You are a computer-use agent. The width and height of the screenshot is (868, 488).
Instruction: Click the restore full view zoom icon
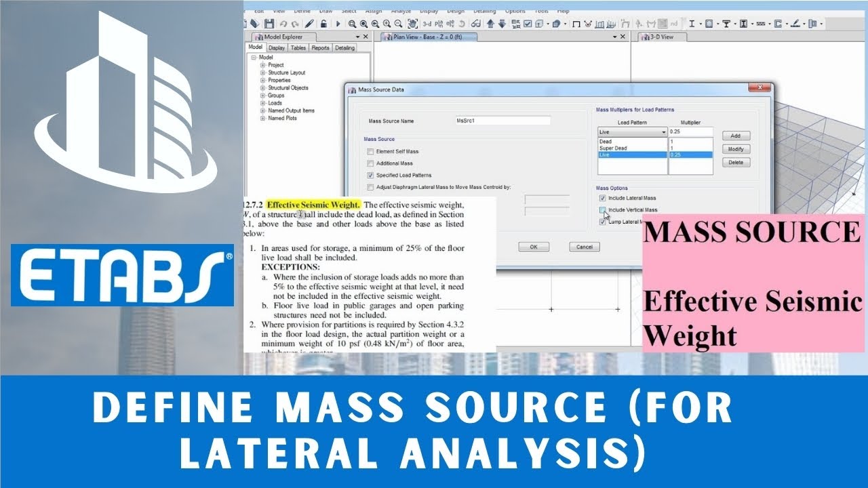coord(364,24)
